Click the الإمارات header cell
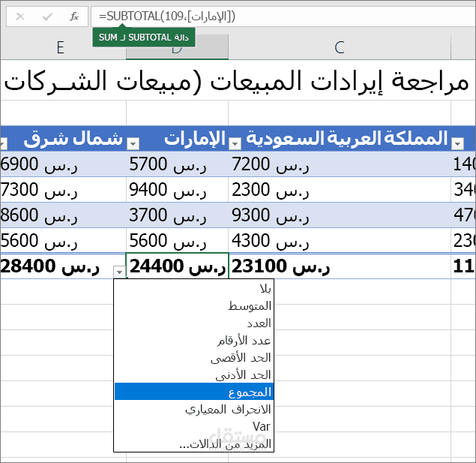The width and height of the screenshot is (476, 463). coord(178,139)
